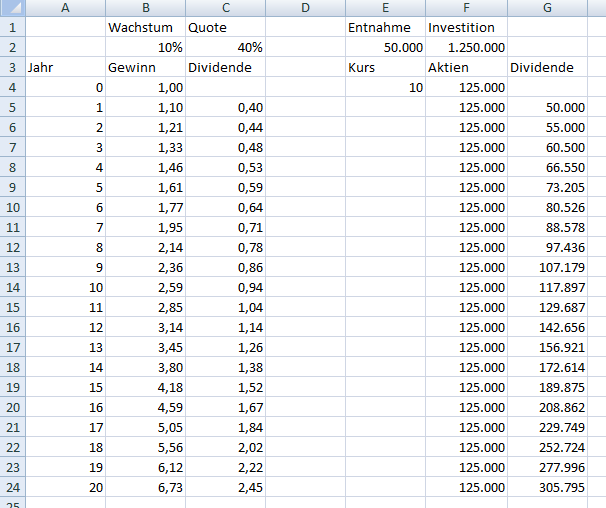This screenshot has width=606, height=508.
Task: Select the dividend cell showing 1,52
Action: click(226, 387)
